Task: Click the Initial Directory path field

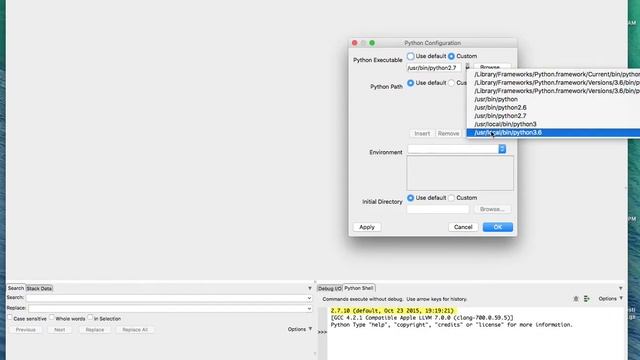Action: (x=438, y=209)
